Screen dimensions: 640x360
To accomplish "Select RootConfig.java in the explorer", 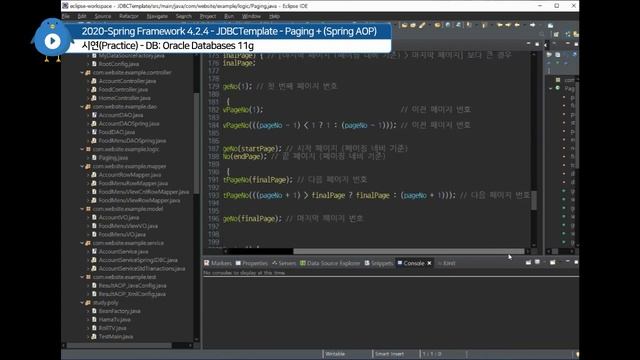I will click(119, 64).
